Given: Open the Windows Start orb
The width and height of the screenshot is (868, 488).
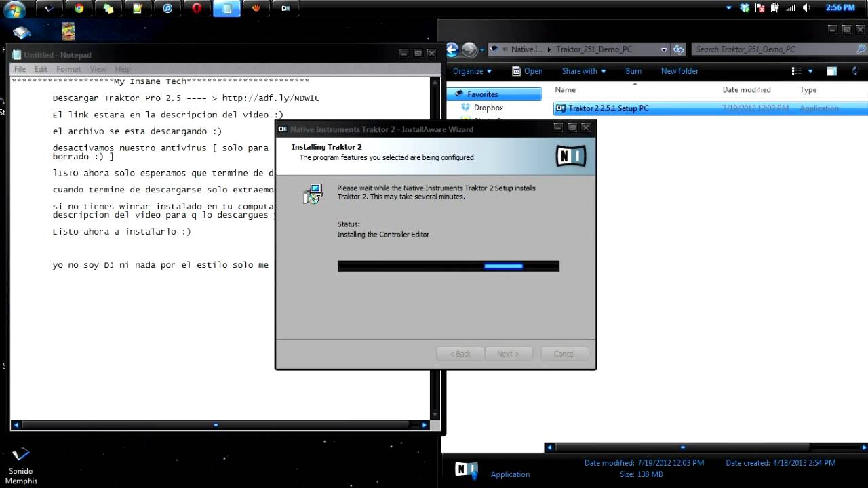Looking at the screenshot, I should point(14,9).
